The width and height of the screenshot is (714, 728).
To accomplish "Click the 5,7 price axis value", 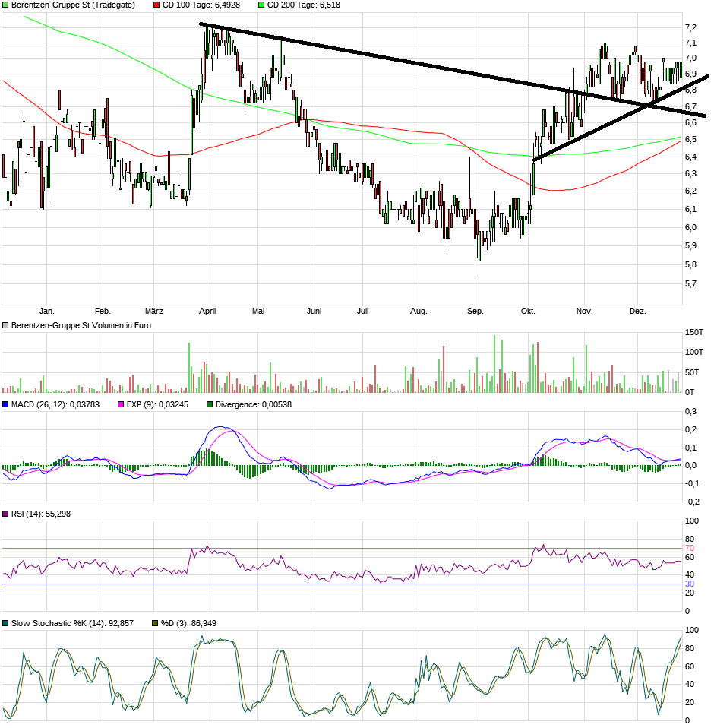I will (x=690, y=283).
